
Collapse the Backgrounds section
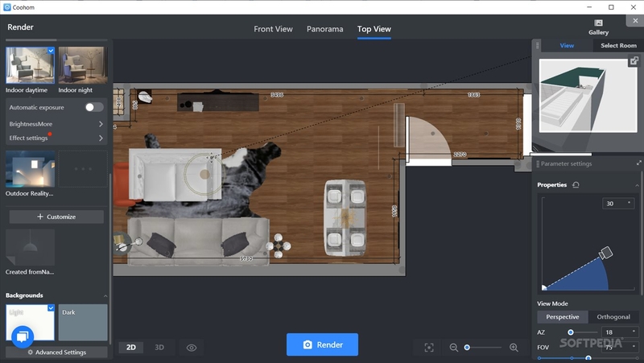[105, 295]
